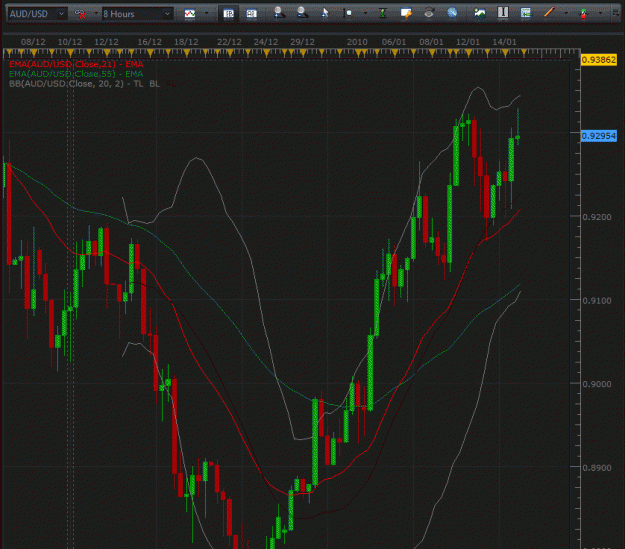Image resolution: width=625 pixels, height=549 pixels.
Task: Expand the order marker dropdown arrow
Action: pos(600,13)
